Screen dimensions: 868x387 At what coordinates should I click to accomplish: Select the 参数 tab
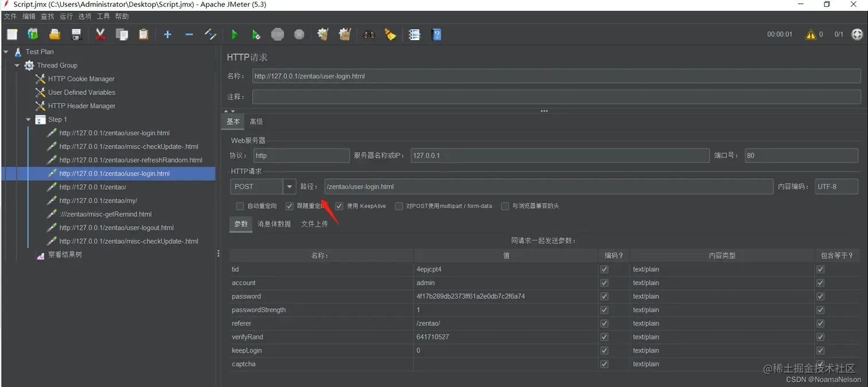click(241, 224)
